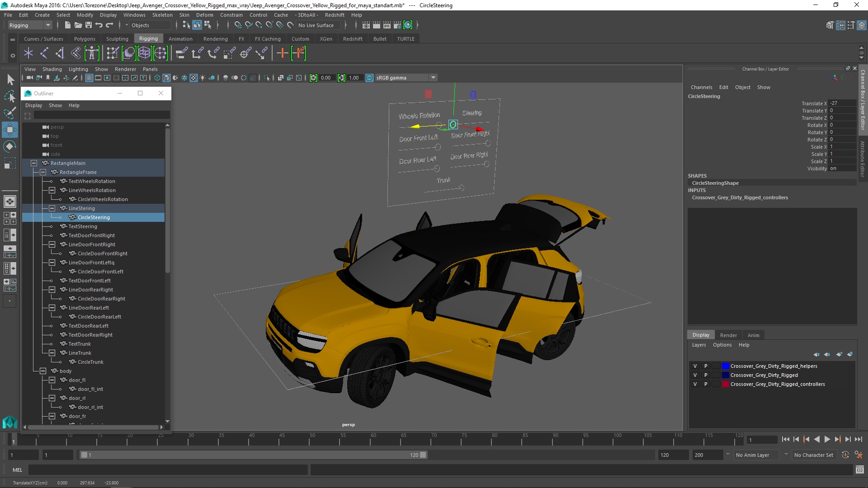
Task: Click the Lasso select tool
Action: [x=9, y=96]
